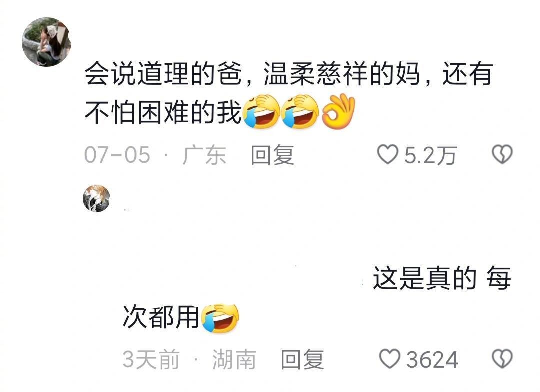Select the comment text 会说道理的爸

point(163,73)
